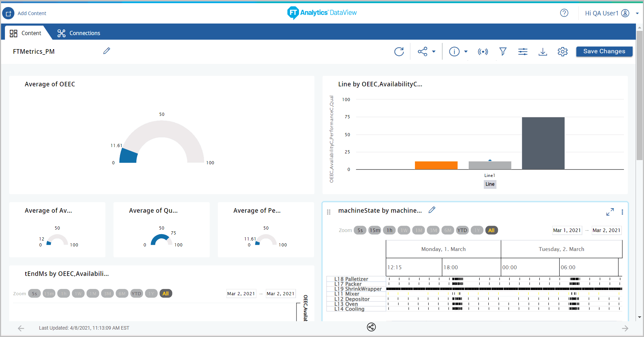Open the settings gear icon
Screen dimensions: 644x337
coord(562,52)
